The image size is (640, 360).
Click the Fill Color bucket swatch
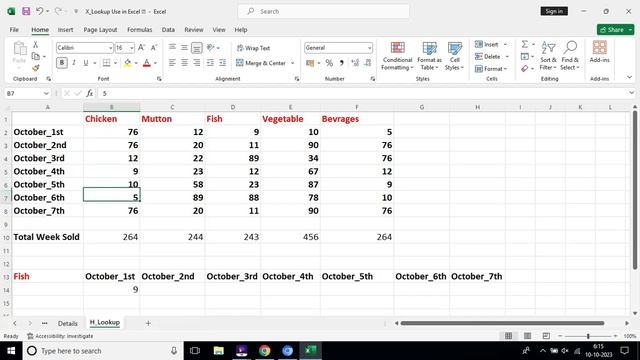pos(127,63)
